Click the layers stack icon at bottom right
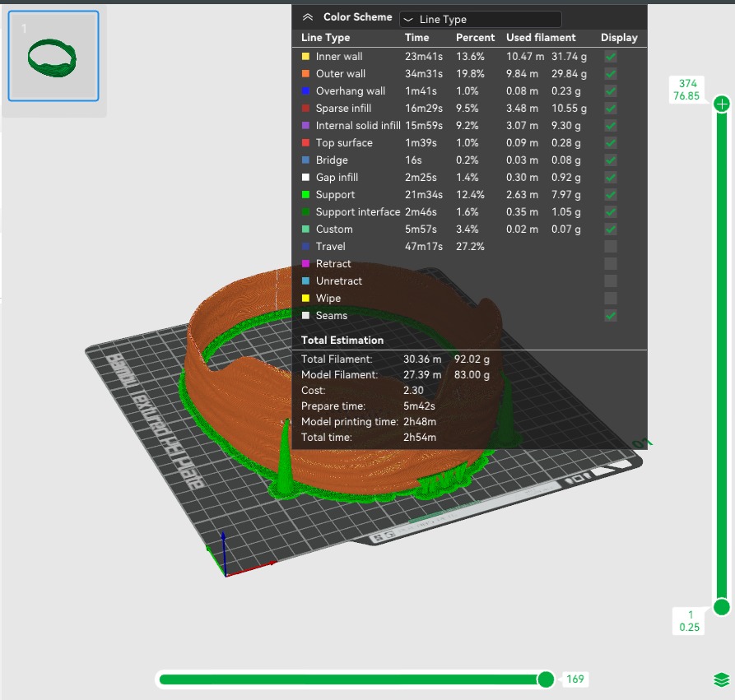The width and height of the screenshot is (735, 700). tap(721, 679)
